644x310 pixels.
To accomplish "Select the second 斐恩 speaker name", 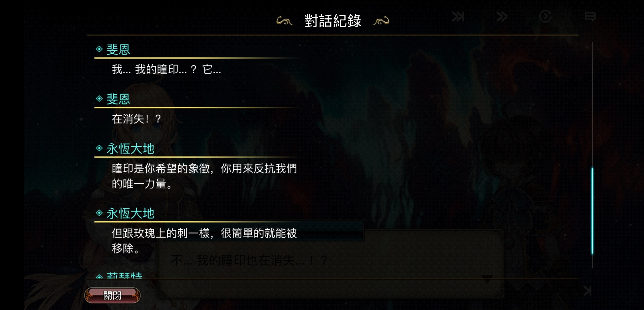I will click(x=118, y=99).
